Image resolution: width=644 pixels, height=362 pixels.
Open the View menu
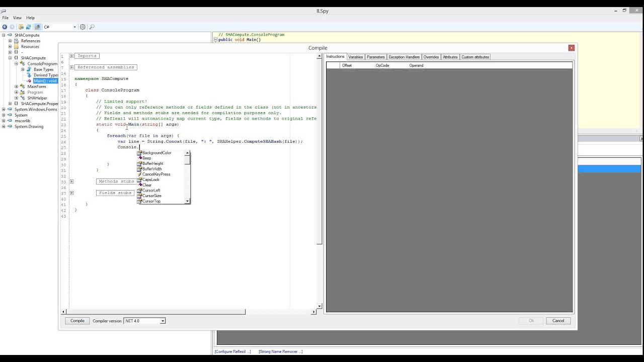(17, 18)
